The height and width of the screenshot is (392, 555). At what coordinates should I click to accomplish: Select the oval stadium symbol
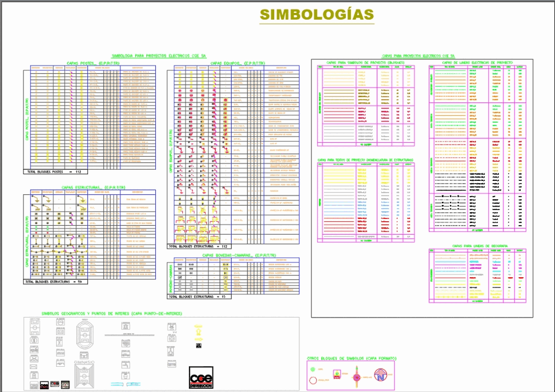pyautogui.click(x=85, y=335)
